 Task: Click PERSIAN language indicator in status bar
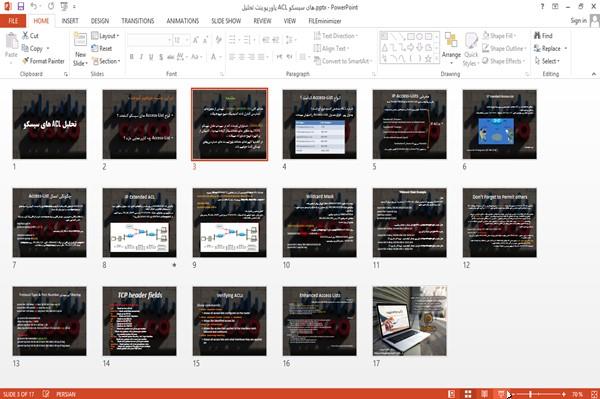click(x=66, y=394)
